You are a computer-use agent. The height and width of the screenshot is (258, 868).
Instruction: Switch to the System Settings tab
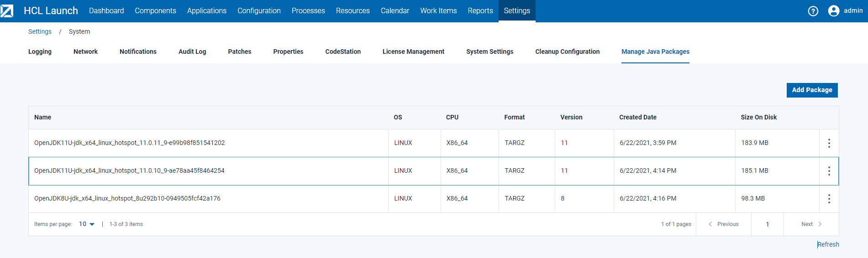[489, 52]
